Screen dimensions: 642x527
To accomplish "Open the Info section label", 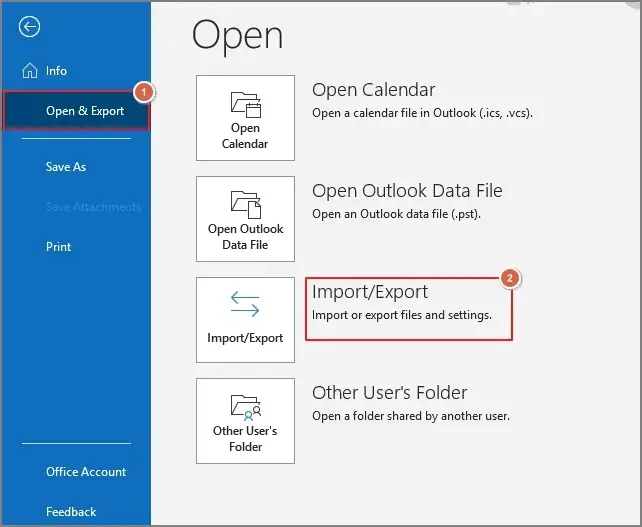I will tap(57, 71).
